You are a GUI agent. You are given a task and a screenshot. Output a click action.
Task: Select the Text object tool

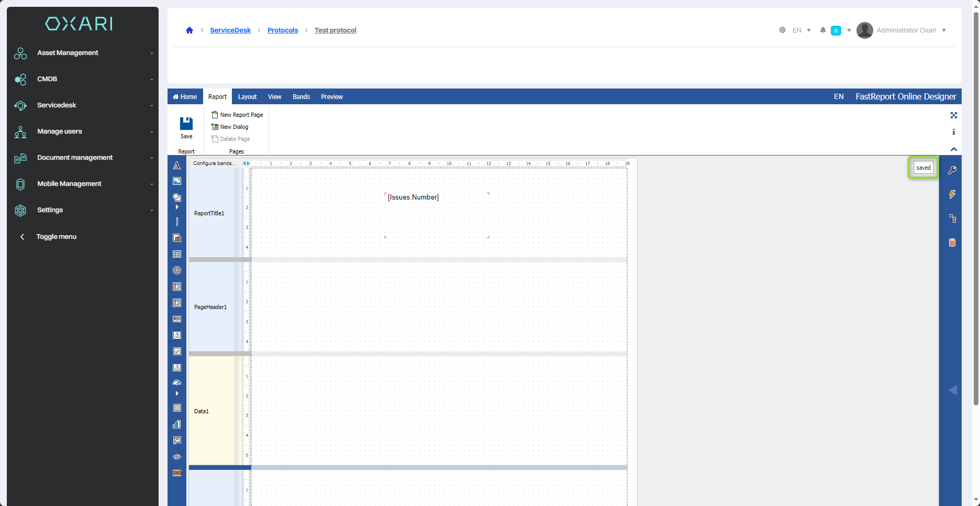(x=177, y=166)
